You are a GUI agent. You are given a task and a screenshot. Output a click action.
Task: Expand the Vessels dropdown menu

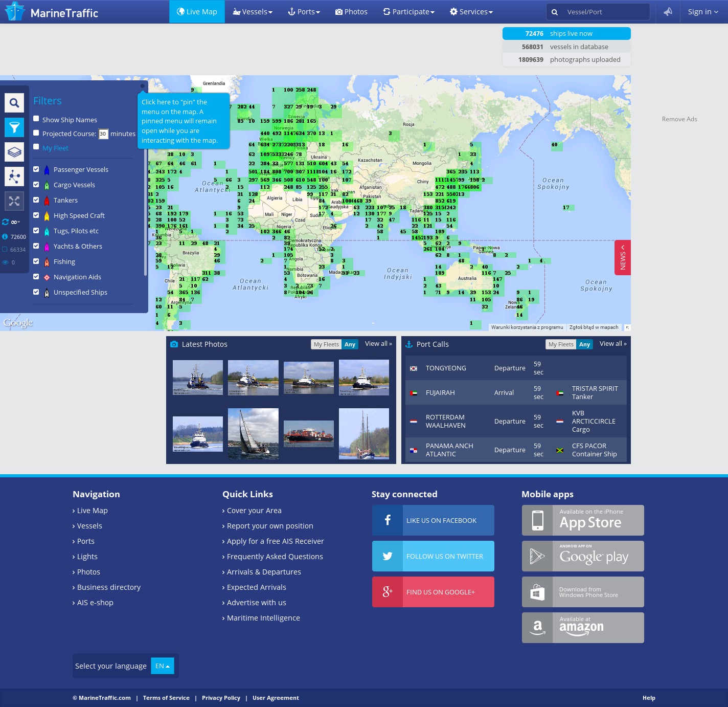click(253, 12)
